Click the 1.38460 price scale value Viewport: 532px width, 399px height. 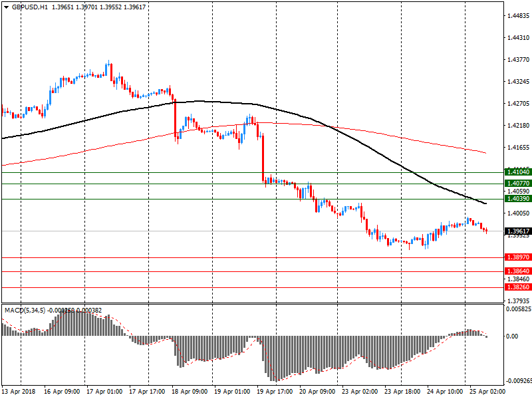point(518,279)
